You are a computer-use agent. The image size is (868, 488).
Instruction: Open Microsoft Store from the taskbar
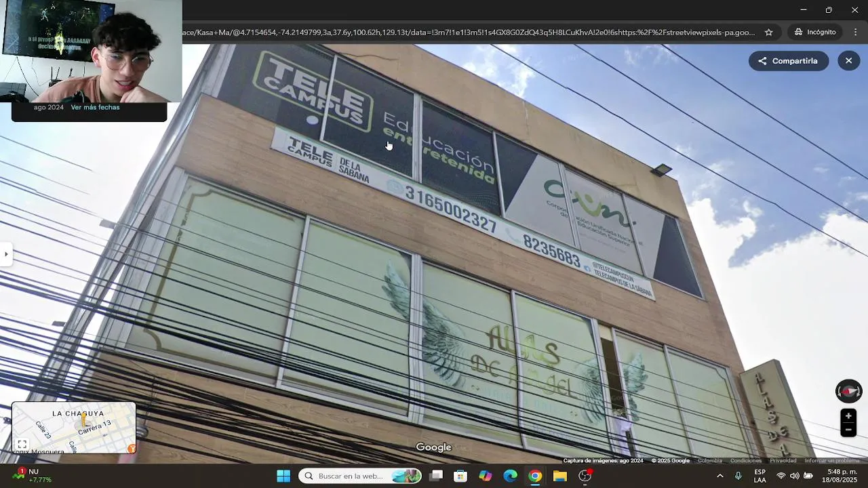click(x=460, y=476)
